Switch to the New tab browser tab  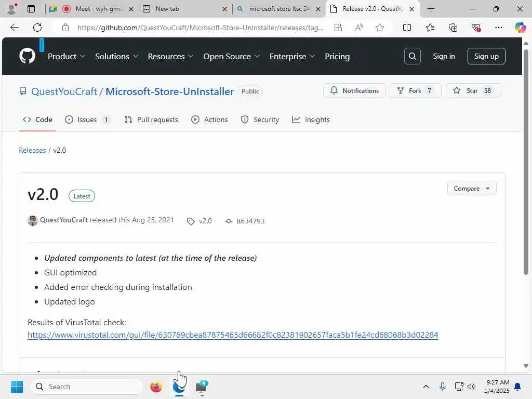click(182, 9)
